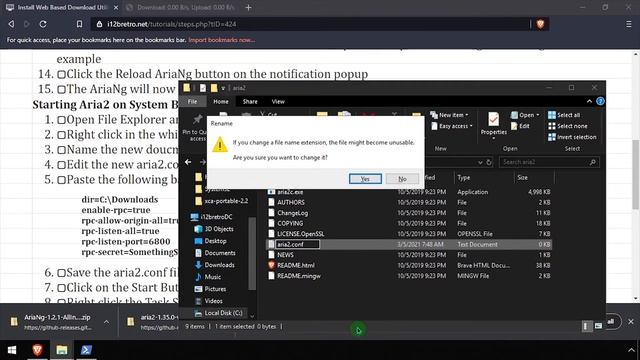Open Pictures in navigation pane
The image size is (640, 360).
[211, 289]
